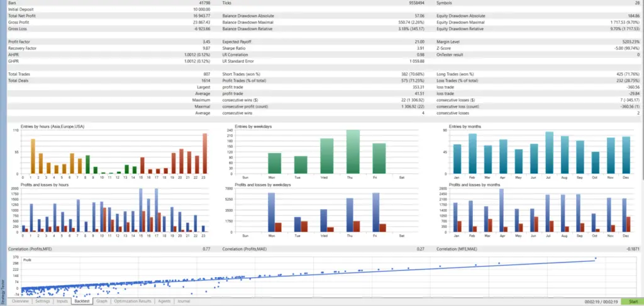Click the -0.1871 Correlation (MFE,MAE) value
The height and width of the screenshot is (306, 644).
click(633, 249)
